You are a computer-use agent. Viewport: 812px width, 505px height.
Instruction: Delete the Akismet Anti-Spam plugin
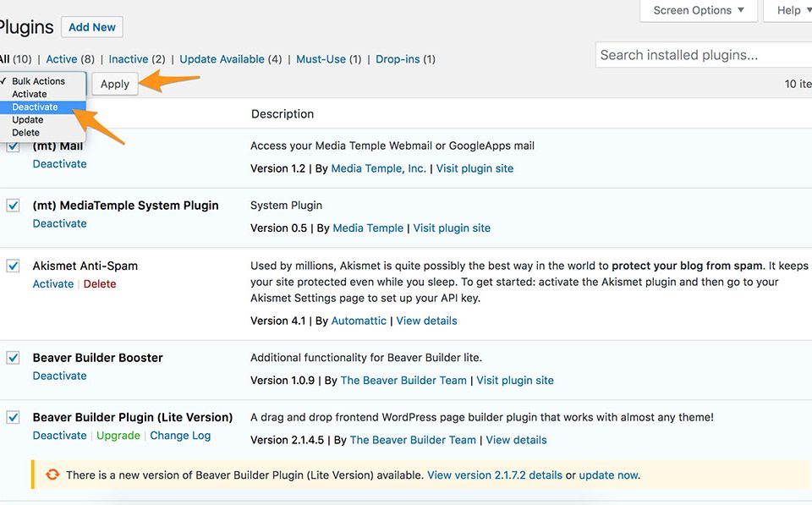(100, 283)
